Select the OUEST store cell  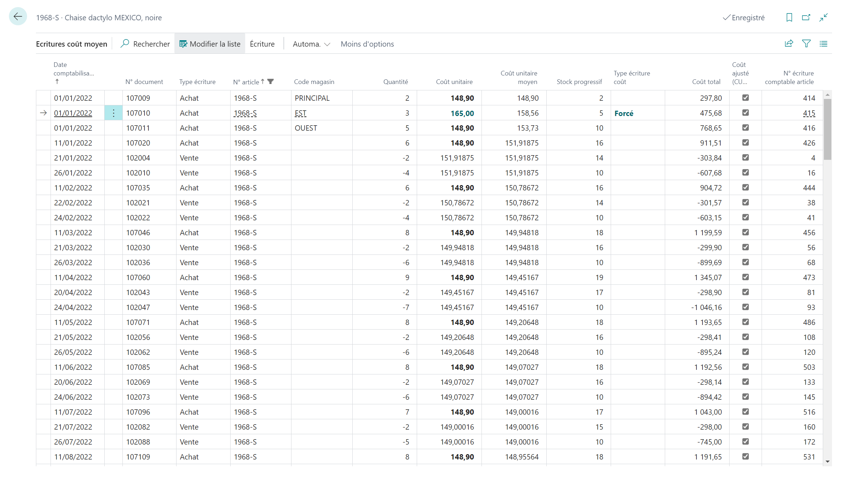tap(322, 128)
